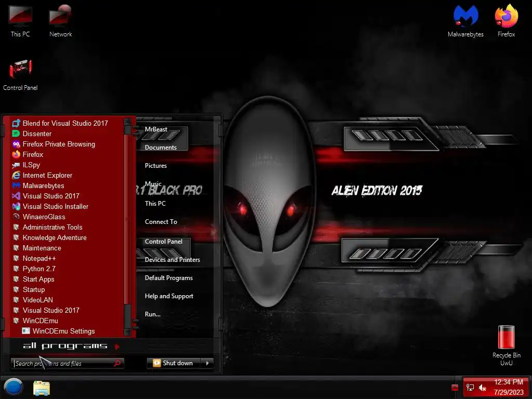The height and width of the screenshot is (399, 532).
Task: Expand the Knowledge Adventure folder
Action: click(x=49, y=238)
